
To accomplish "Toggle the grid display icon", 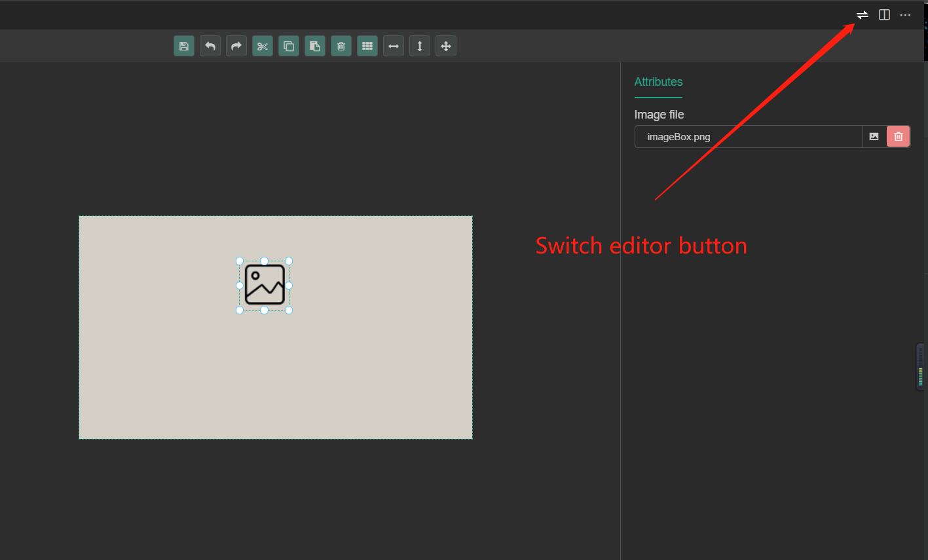I will 367,46.
